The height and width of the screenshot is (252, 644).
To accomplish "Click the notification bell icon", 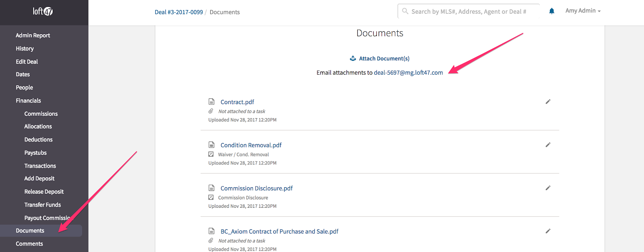I will 551,11.
